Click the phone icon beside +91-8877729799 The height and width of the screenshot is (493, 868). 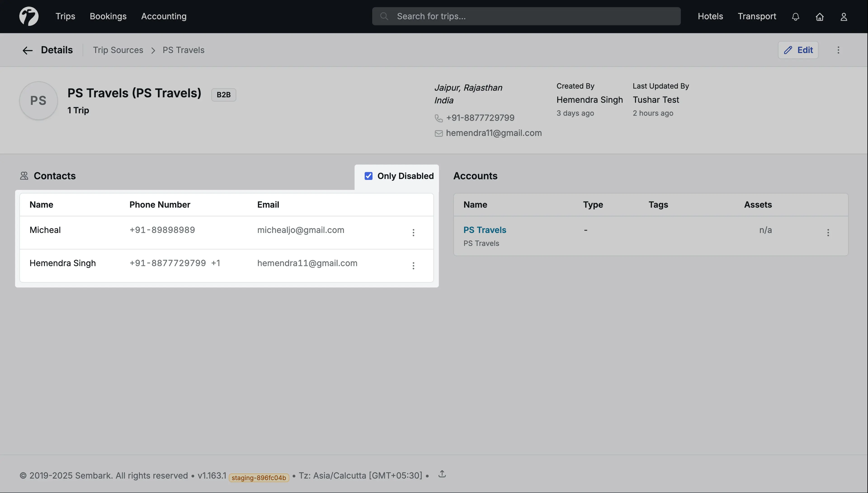point(438,118)
